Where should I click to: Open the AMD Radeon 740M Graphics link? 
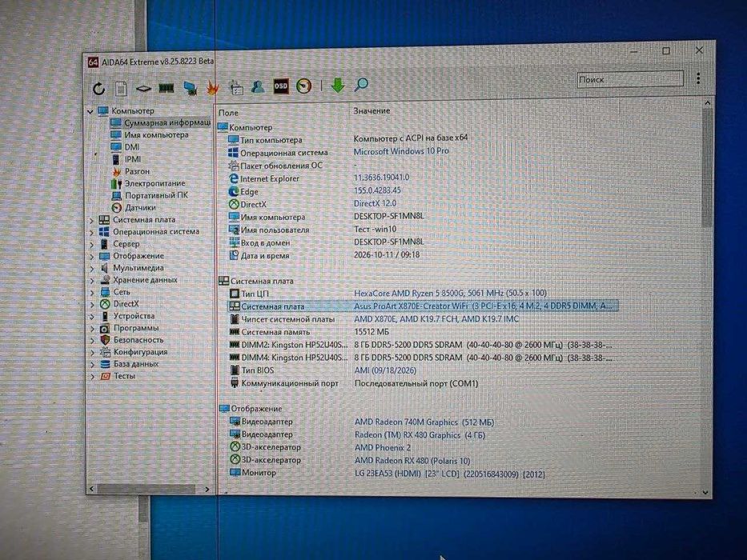[424, 422]
